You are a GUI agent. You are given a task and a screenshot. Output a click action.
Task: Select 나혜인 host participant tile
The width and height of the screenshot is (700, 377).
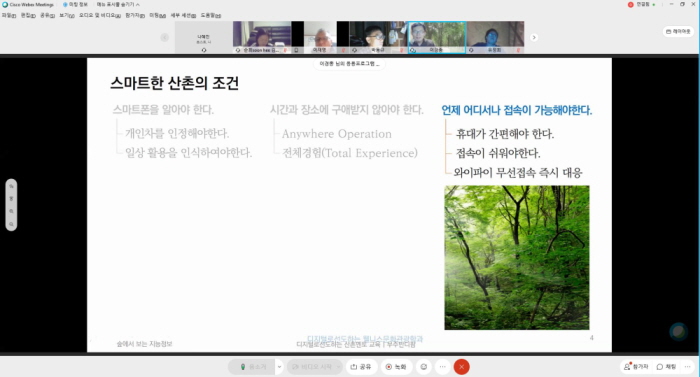coord(204,38)
